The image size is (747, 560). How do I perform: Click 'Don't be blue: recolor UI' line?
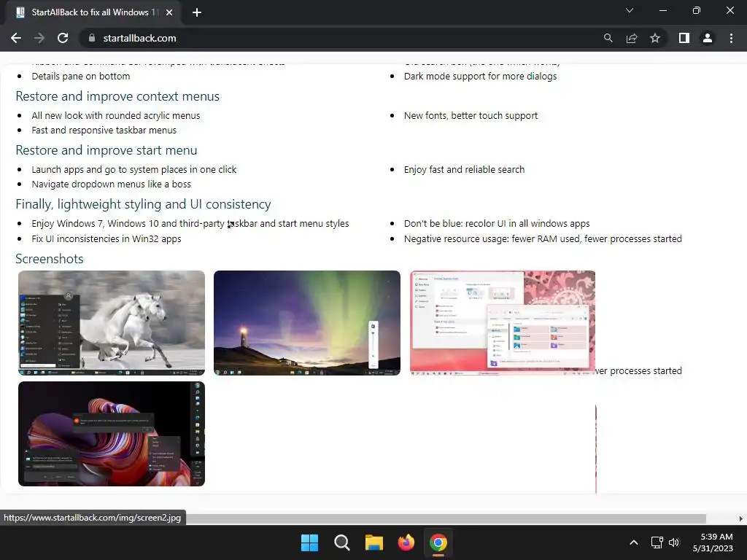(x=497, y=223)
